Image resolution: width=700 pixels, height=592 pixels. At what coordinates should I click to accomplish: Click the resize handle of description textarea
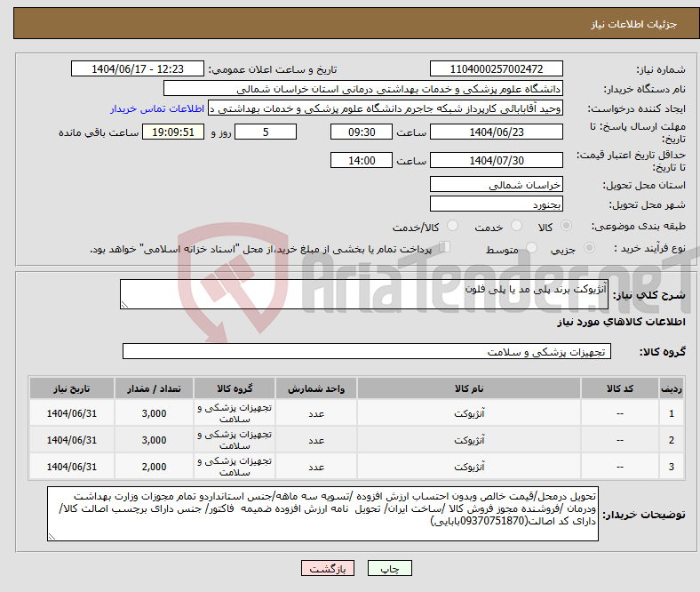pyautogui.click(x=124, y=305)
